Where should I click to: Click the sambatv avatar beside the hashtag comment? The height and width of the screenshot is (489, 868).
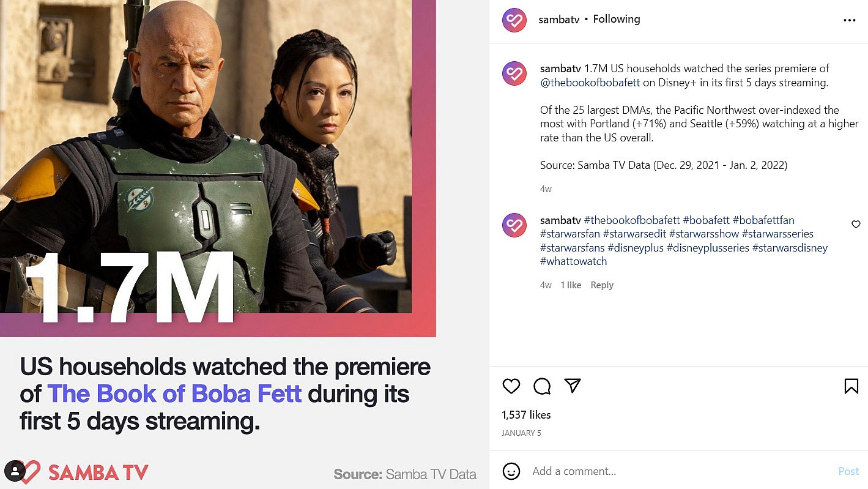point(514,225)
